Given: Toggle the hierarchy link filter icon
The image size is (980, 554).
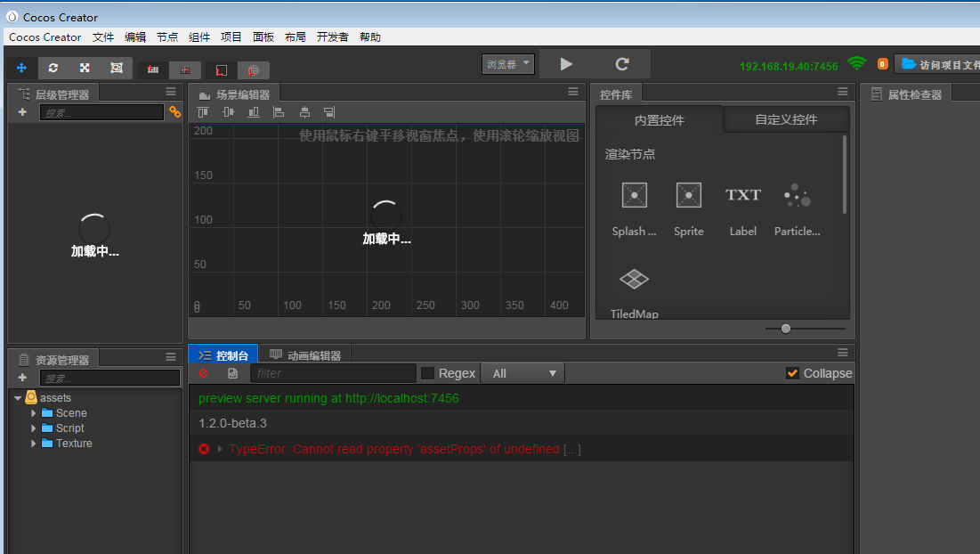Looking at the screenshot, I should click(175, 112).
